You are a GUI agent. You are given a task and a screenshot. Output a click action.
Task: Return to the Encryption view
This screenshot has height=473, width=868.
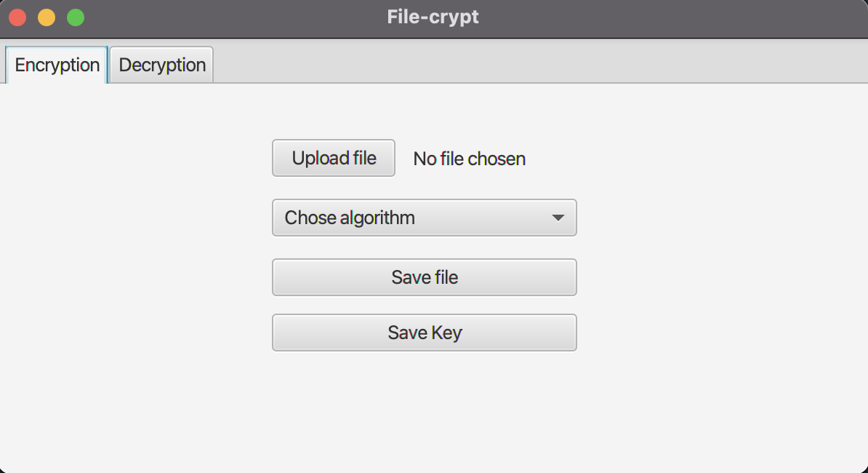(56, 65)
